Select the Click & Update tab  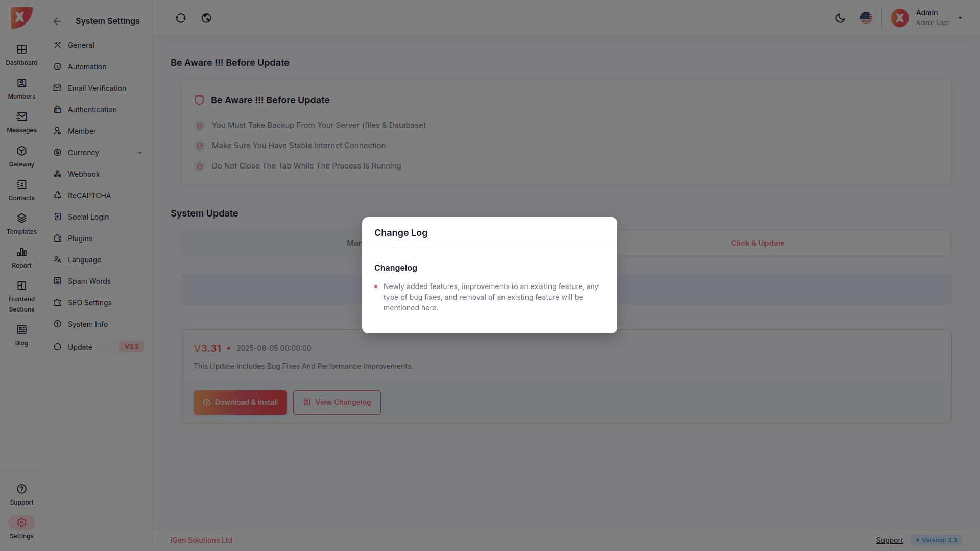[x=757, y=243]
